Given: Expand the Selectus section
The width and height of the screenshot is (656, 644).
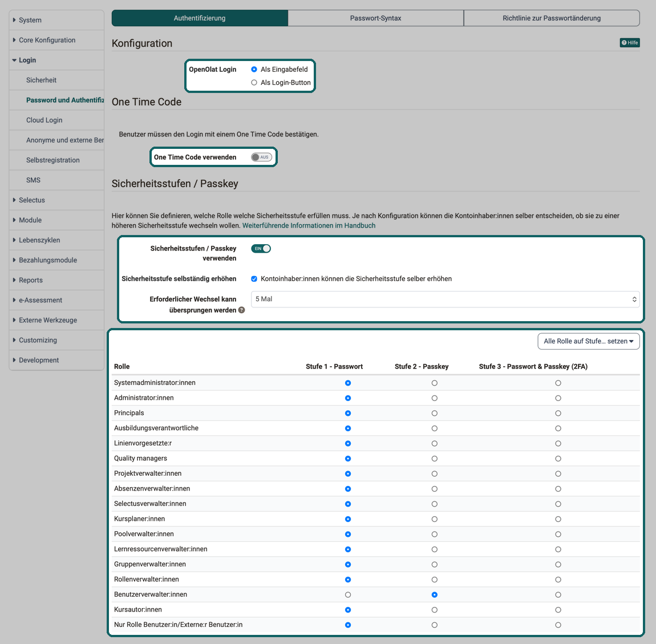Looking at the screenshot, I should point(56,200).
